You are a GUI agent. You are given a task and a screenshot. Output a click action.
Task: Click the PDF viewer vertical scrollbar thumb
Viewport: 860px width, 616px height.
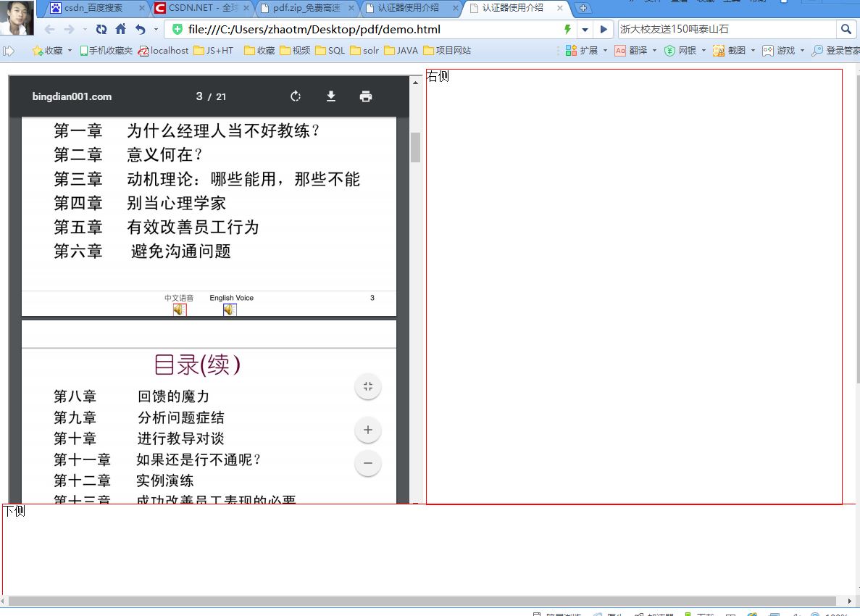coord(415,148)
